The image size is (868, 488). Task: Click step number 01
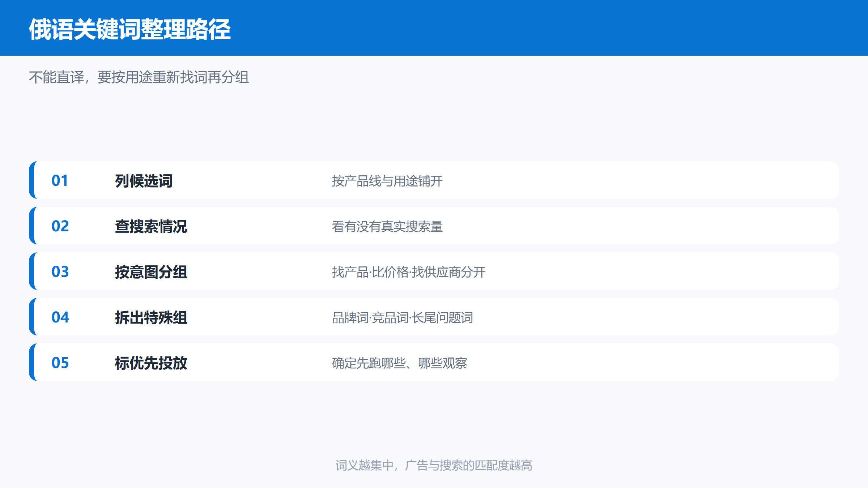pos(60,180)
